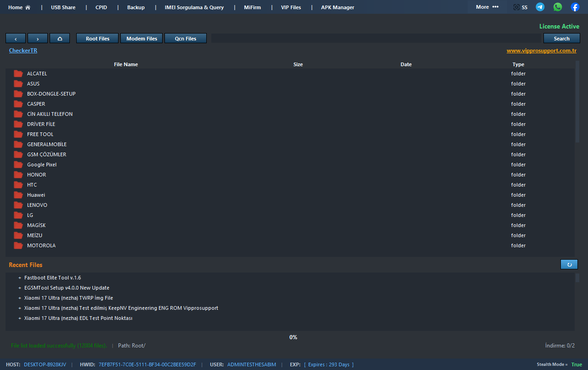Click the home folder navigation button
The height and width of the screenshot is (370, 588).
(60, 39)
